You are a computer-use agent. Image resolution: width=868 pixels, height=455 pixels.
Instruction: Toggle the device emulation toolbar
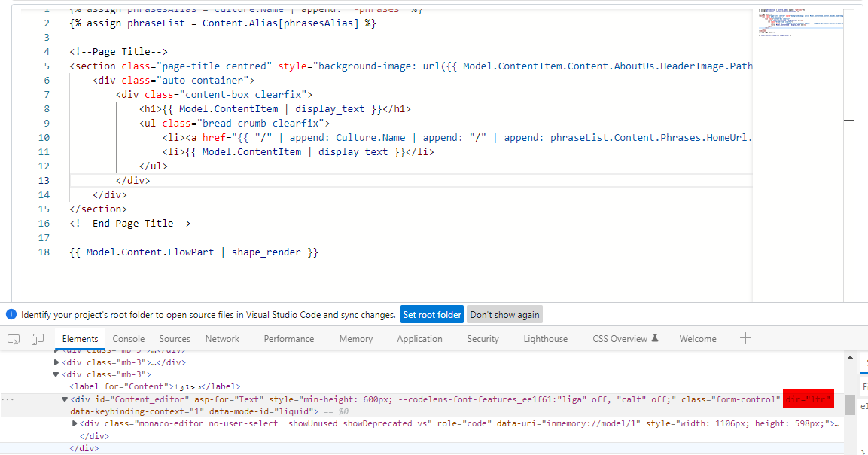[37, 340]
